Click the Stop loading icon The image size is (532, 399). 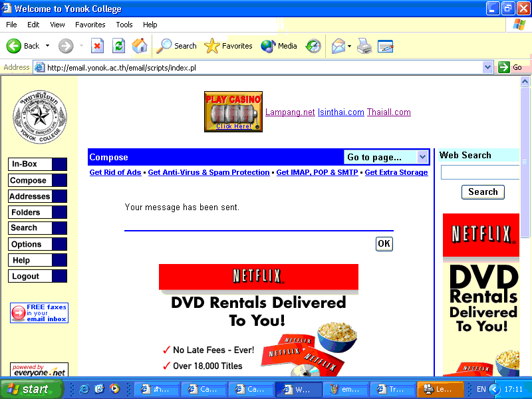click(97, 46)
